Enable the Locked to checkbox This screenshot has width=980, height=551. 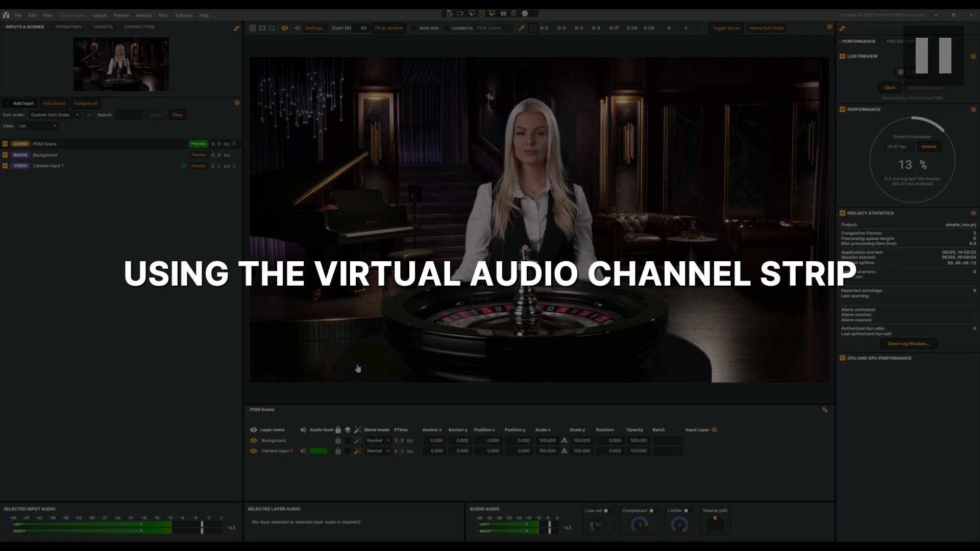447,28
